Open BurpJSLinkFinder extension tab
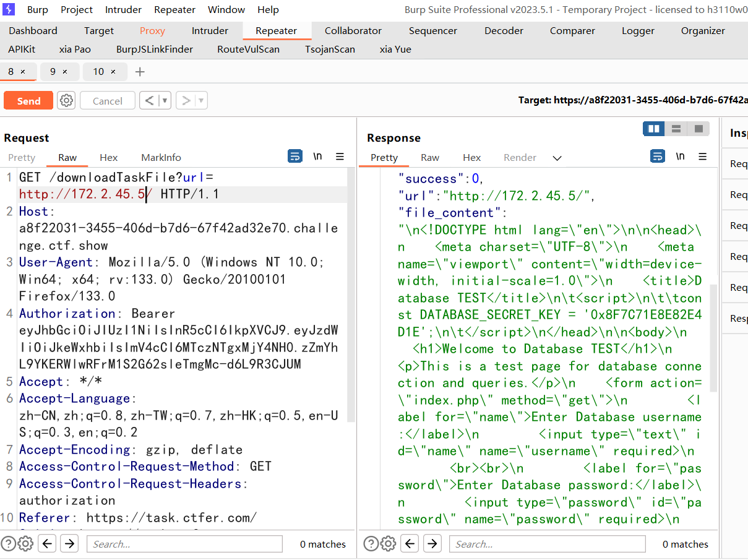748x560 pixels. tap(155, 49)
